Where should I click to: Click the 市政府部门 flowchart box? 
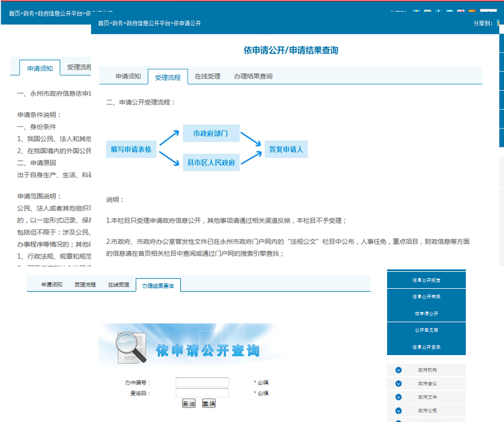click(211, 134)
